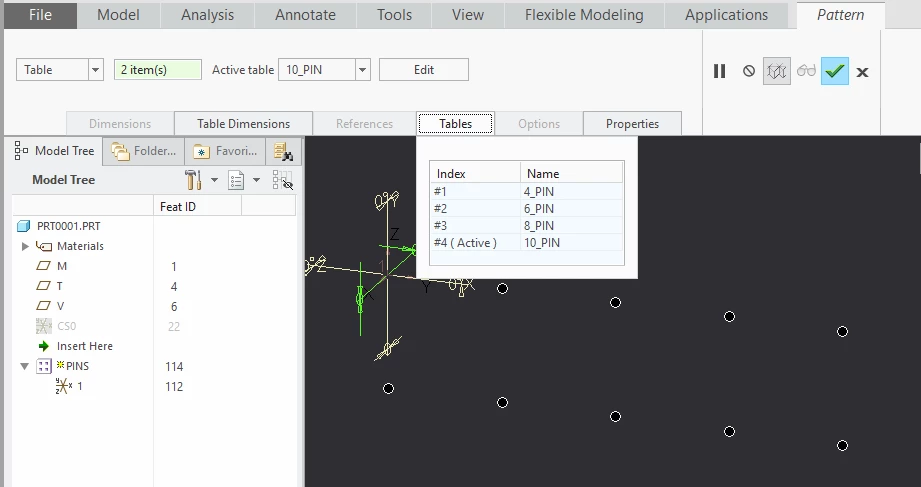921x487 pixels.
Task: Expand the Materials tree node
Action: [x=25, y=246]
